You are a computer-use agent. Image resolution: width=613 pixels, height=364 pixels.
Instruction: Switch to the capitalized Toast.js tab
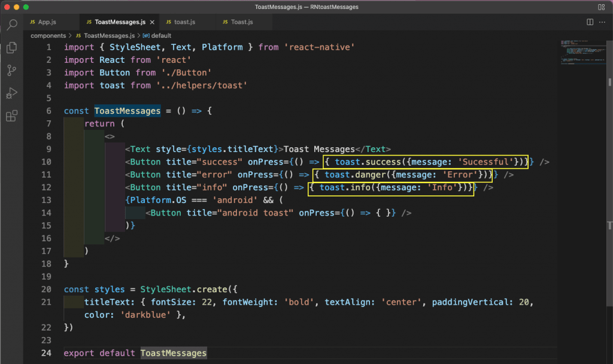click(x=242, y=22)
